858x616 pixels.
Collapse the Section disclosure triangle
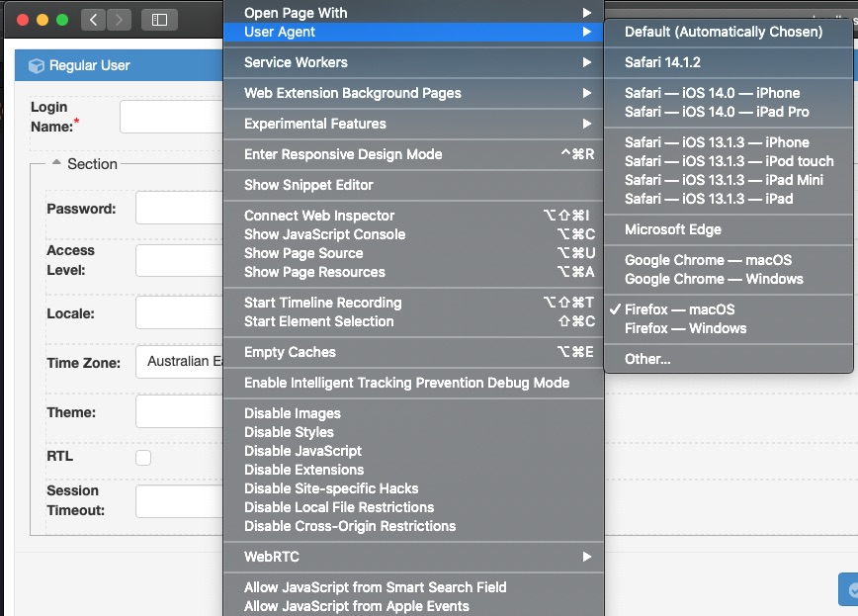[56, 162]
